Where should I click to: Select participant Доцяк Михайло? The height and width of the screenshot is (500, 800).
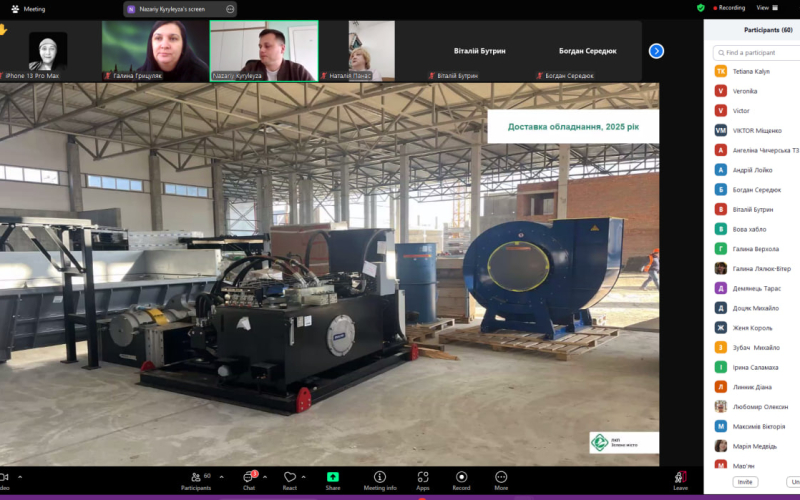click(x=757, y=308)
